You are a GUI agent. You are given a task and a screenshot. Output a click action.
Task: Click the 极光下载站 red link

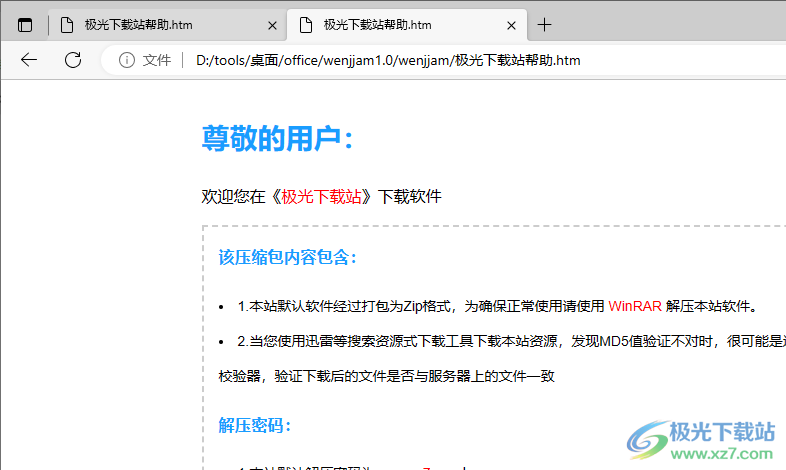point(321,196)
